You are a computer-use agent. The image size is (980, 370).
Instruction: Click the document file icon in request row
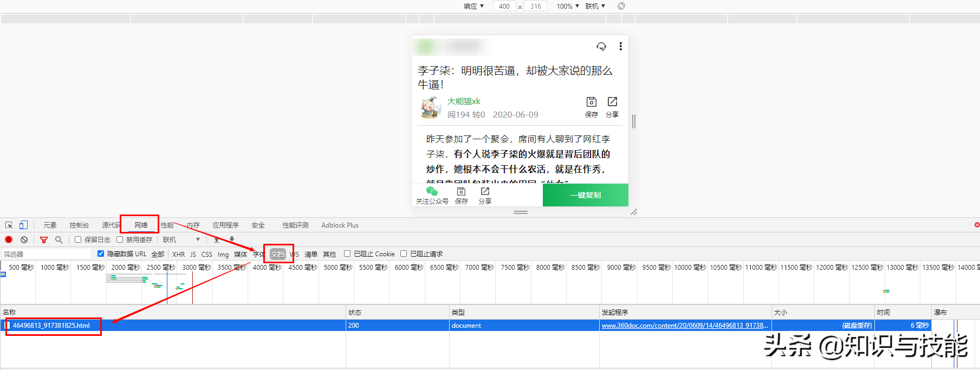click(x=8, y=325)
